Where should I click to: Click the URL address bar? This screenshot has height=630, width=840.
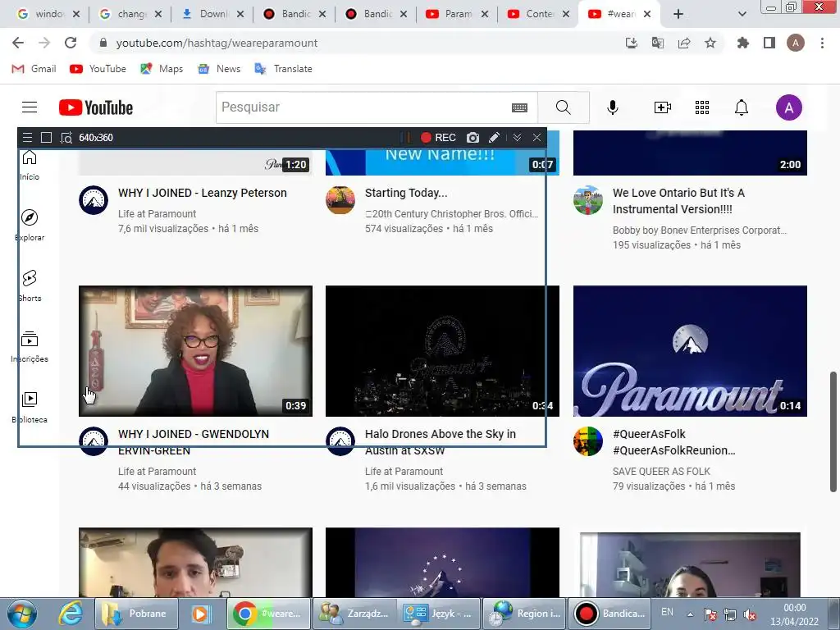(354, 43)
